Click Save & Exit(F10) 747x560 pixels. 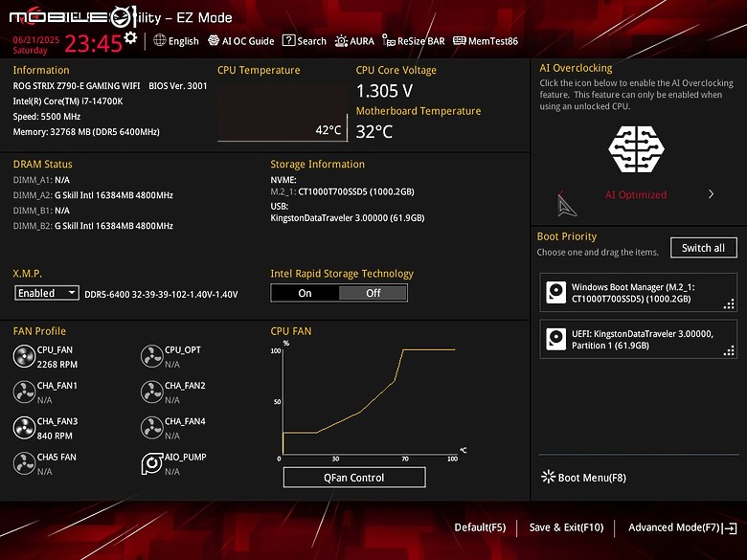pos(566,527)
